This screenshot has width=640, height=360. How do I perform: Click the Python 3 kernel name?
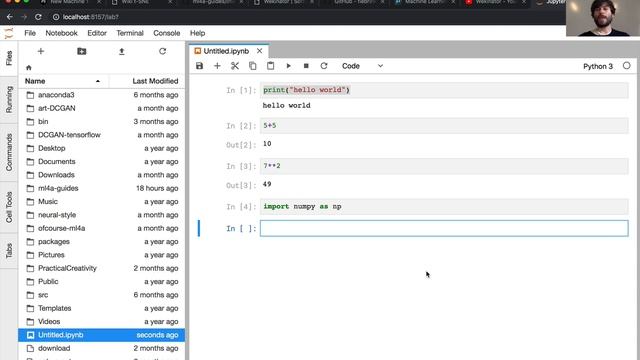pyautogui.click(x=598, y=66)
